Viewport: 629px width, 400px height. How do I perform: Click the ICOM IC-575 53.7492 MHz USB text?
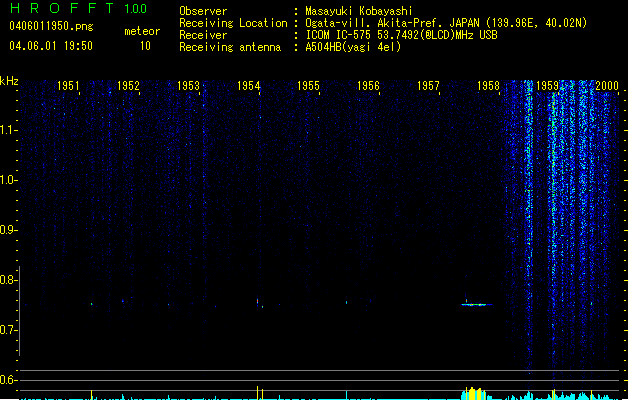(402, 35)
